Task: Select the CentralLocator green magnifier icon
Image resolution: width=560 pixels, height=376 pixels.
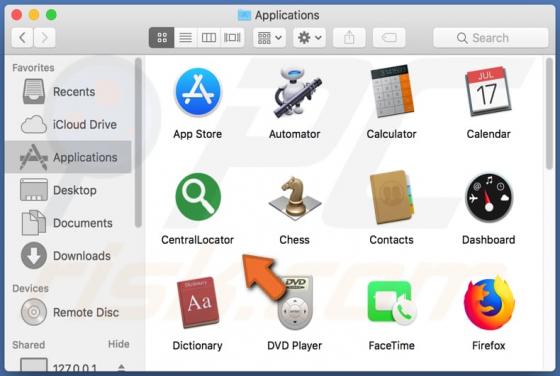Action: pos(198,197)
